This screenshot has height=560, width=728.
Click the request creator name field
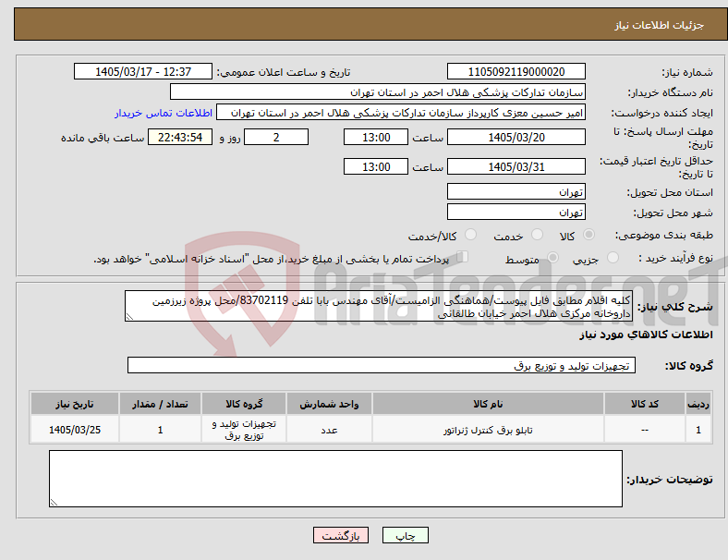401,113
